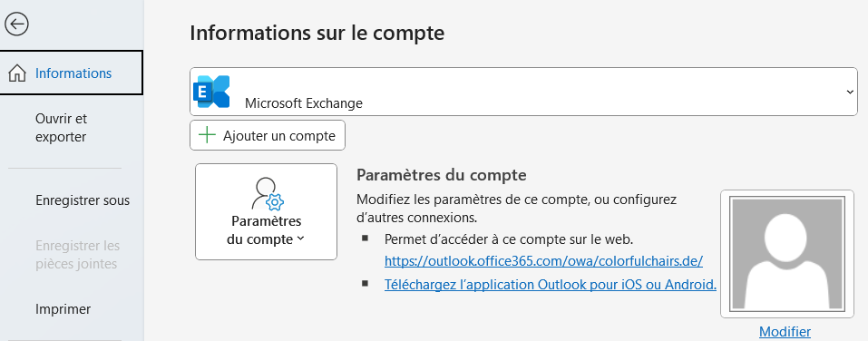Click the green plus icon
The width and height of the screenshot is (868, 341).
pyautogui.click(x=207, y=135)
